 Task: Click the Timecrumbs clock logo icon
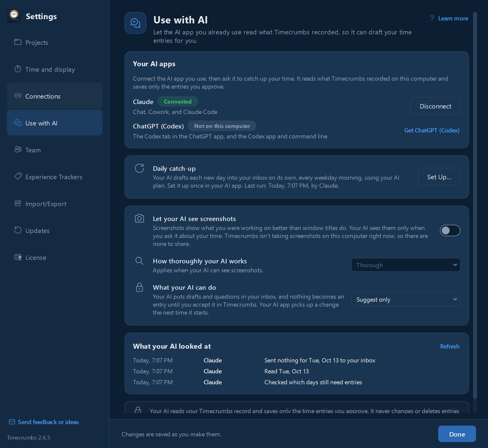click(14, 16)
